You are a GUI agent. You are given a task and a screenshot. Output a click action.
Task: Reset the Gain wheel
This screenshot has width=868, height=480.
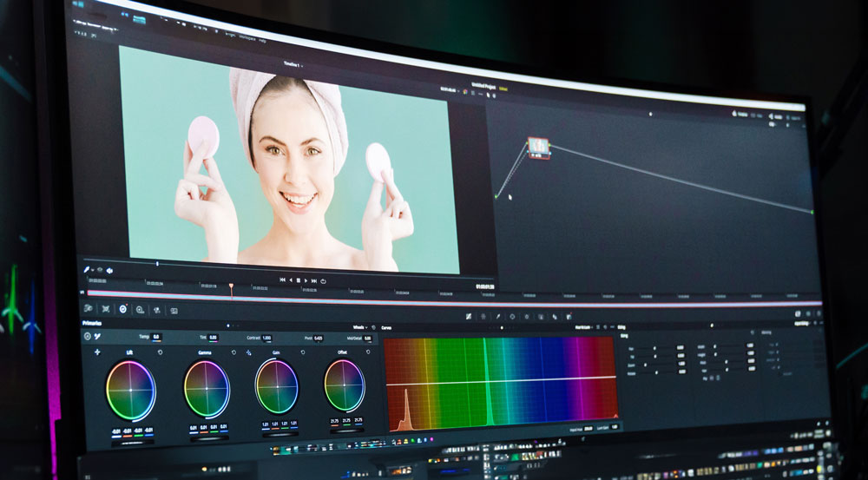(303, 352)
